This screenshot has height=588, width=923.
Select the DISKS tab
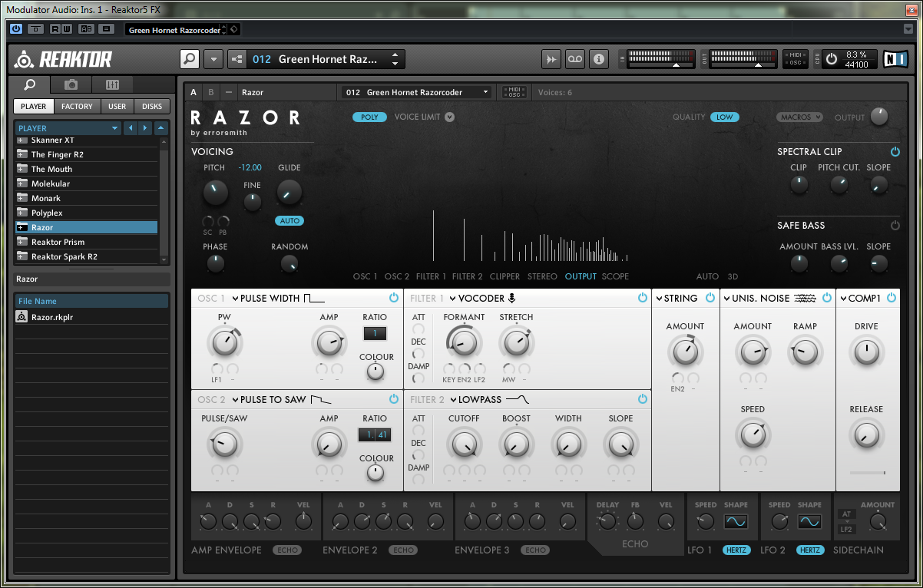coord(152,107)
